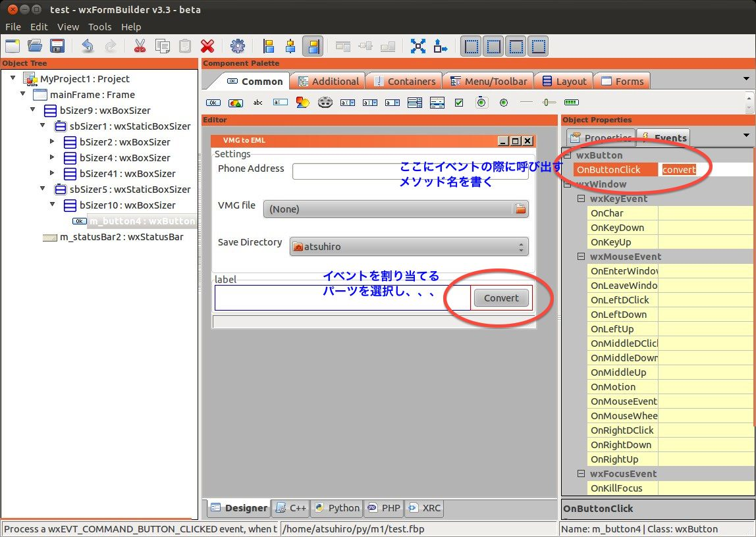Collapse the wxKeyEvent events group
The image size is (756, 537).
582,198
